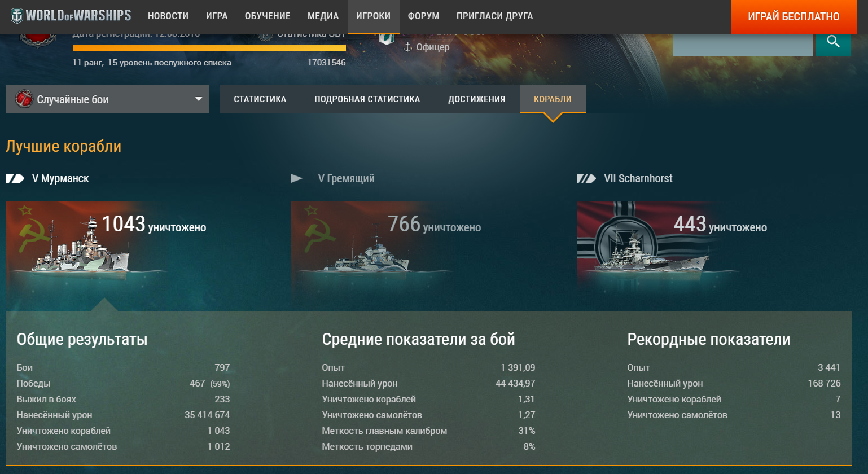Viewport: 868px width, 474px height.
Task: Click the Бои value 797
Action: [x=222, y=367]
